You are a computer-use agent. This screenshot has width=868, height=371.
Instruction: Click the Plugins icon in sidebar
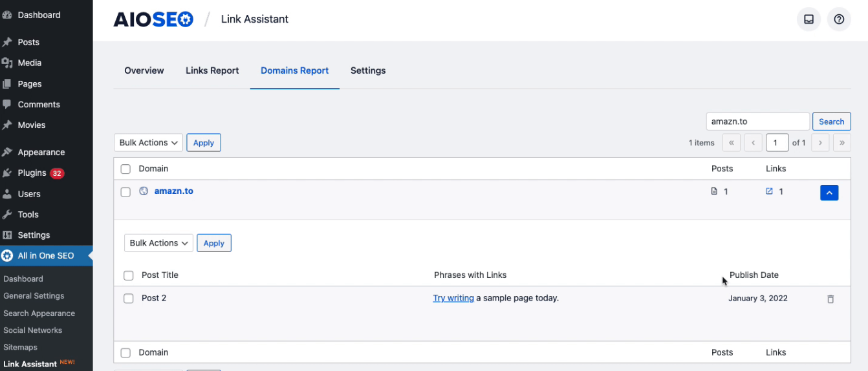pyautogui.click(x=7, y=173)
